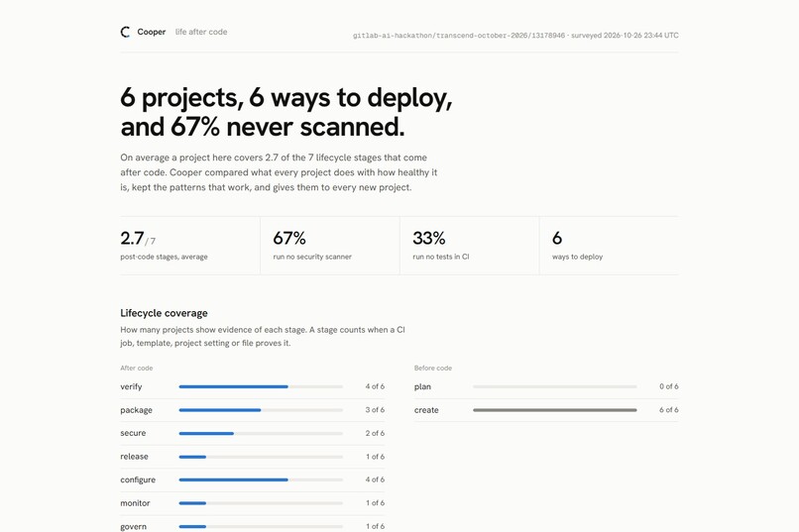Click the '6 of 6' count for create
799x532 pixels.
[668, 410]
